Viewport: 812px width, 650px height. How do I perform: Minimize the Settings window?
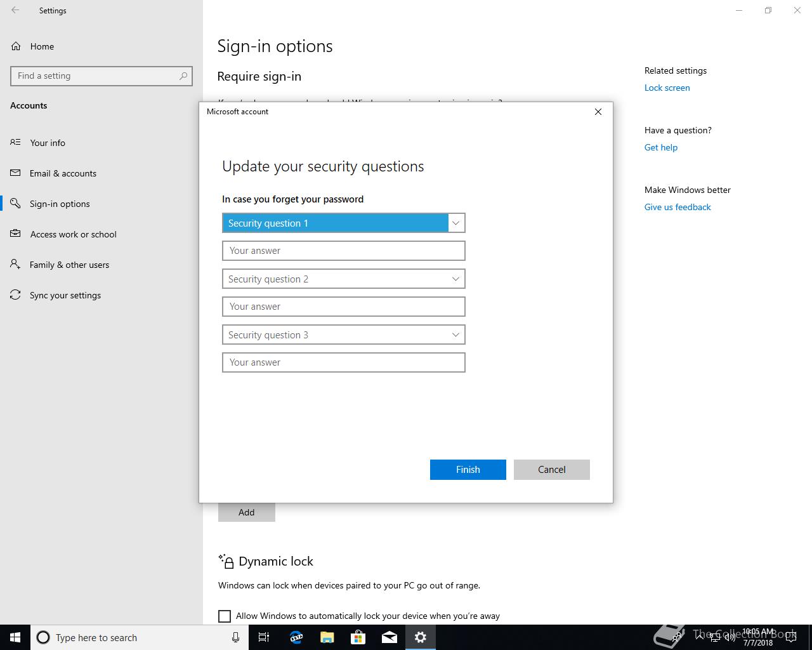pos(739,10)
